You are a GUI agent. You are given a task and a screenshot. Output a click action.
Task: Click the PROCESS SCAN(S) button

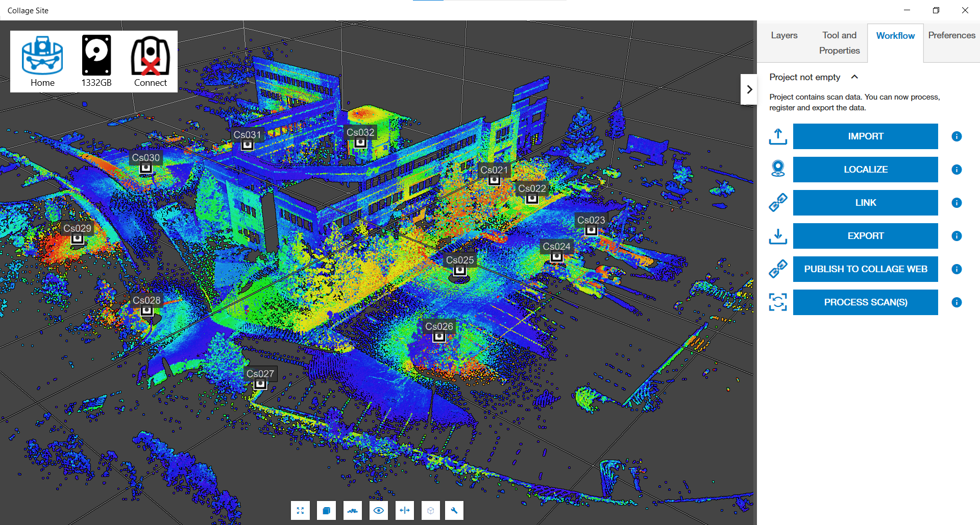(x=865, y=302)
